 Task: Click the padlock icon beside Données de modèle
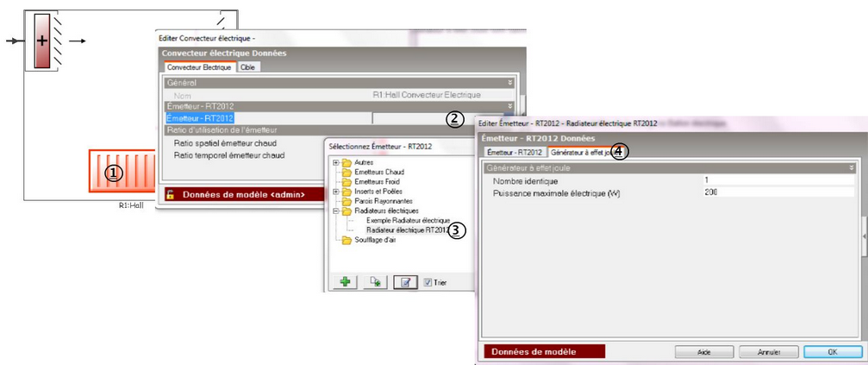[x=170, y=194]
